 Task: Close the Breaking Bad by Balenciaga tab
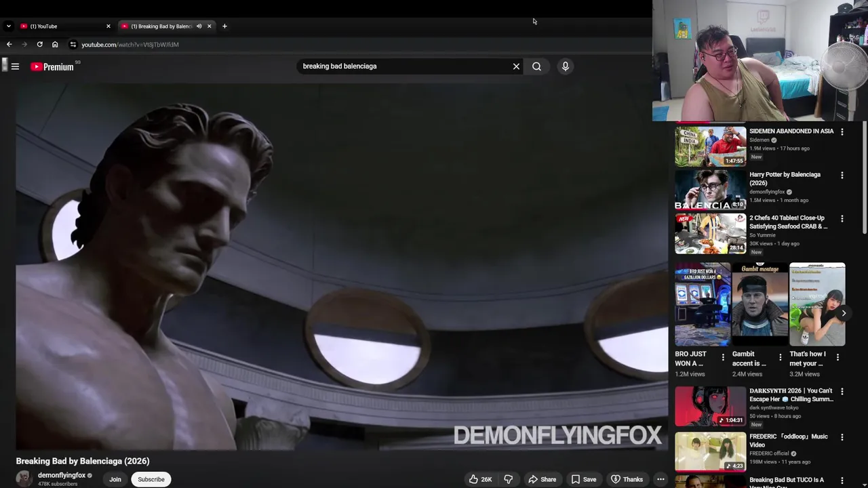tap(209, 26)
